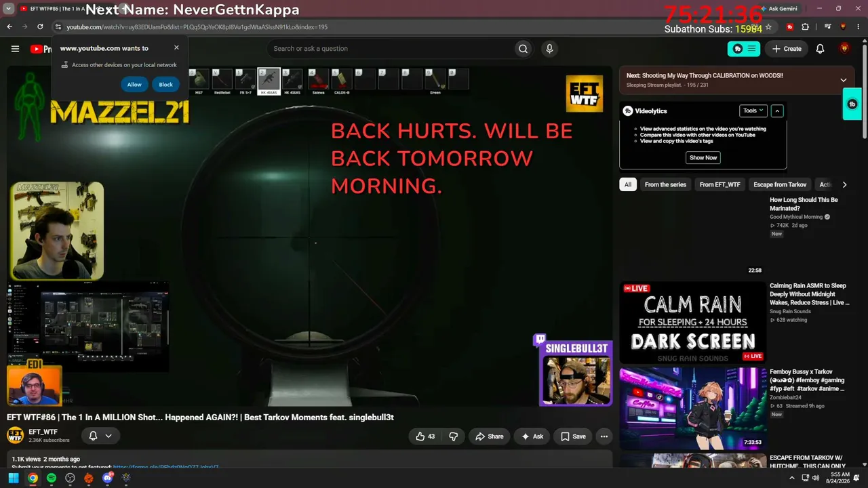868x488 pixels.
Task: Select the All filter chip
Action: tap(628, 184)
